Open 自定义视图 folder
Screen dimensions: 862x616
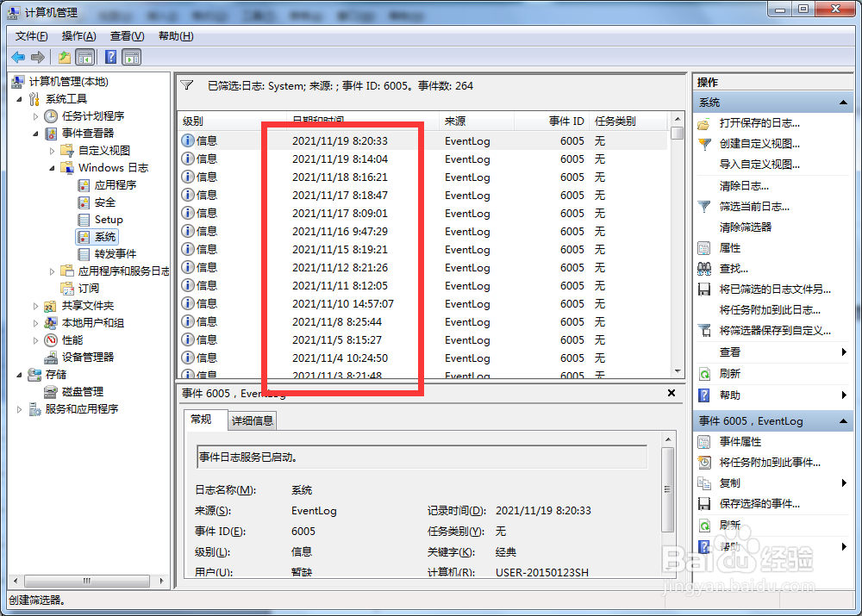(104, 150)
